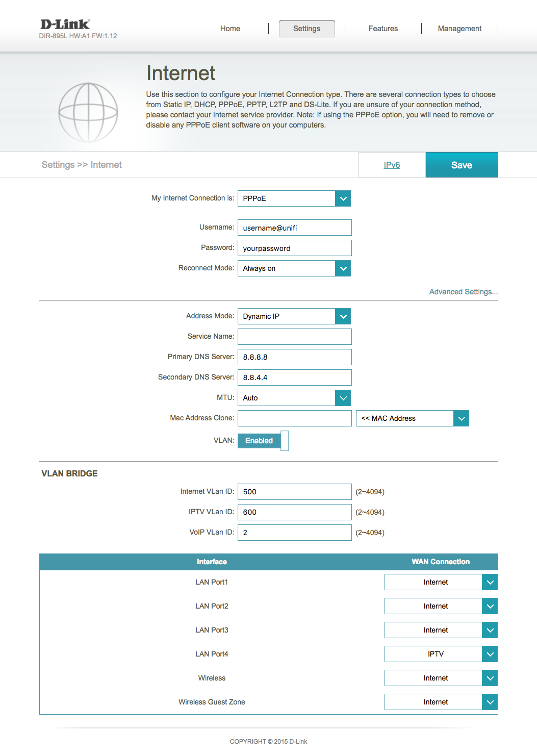Click the Primary DNS Server field
The image size is (537, 756).
click(x=294, y=357)
